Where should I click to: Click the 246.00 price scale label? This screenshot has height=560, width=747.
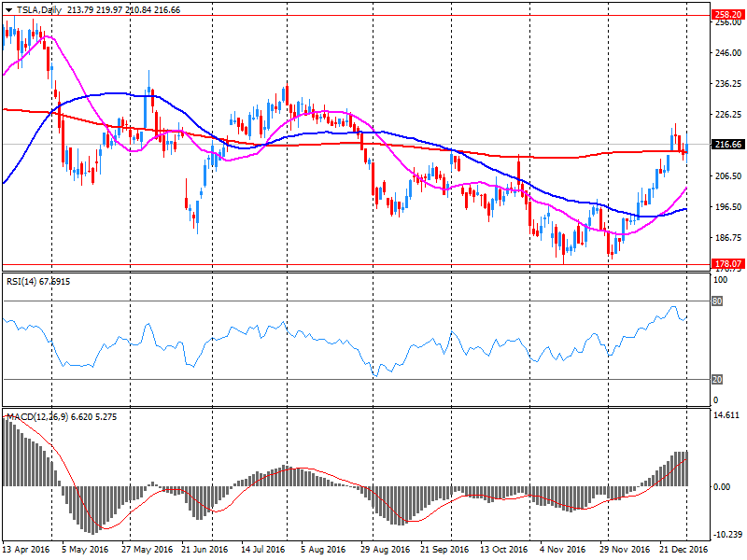tap(727, 53)
